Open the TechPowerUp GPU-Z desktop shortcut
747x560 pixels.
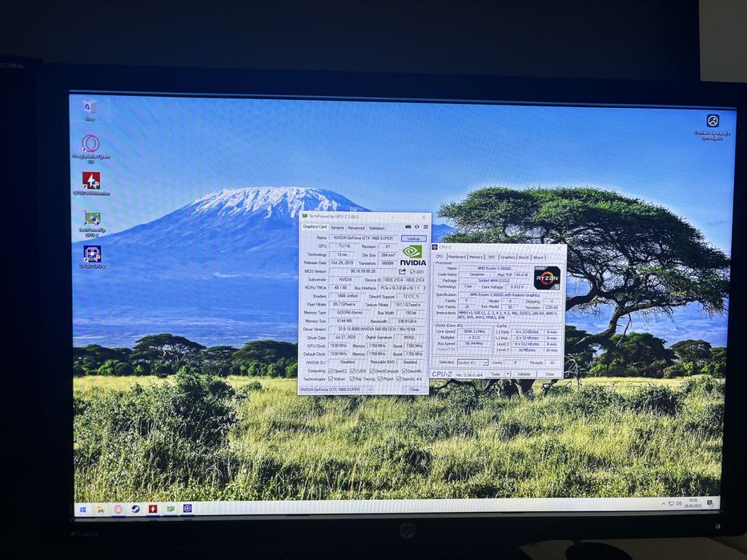[x=92, y=223]
